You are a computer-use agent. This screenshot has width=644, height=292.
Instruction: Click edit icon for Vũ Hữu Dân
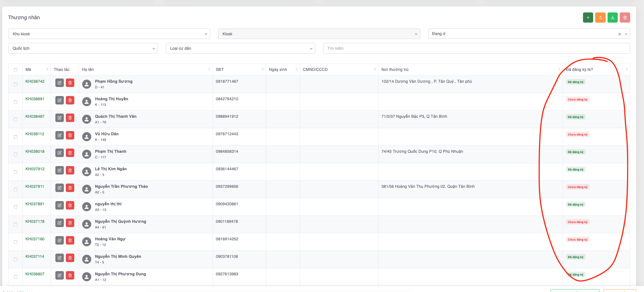click(x=59, y=135)
